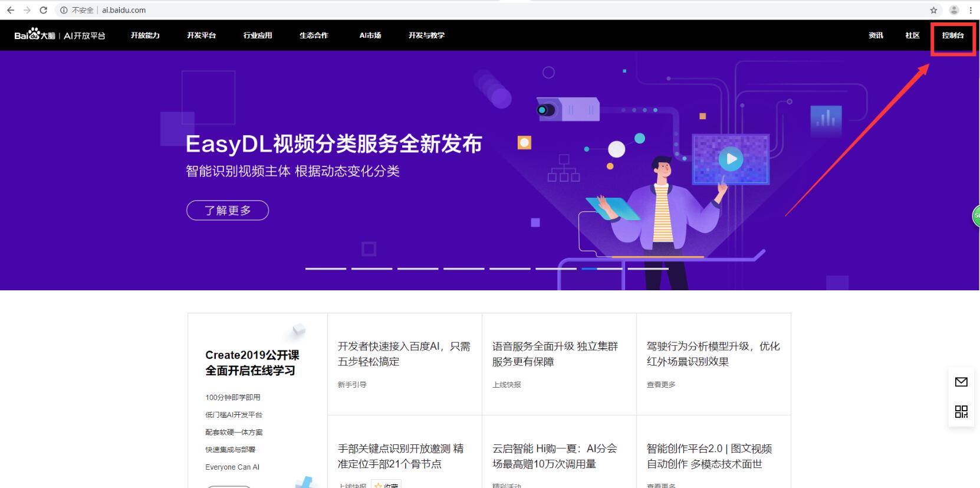This screenshot has height=488, width=980.
Task: Click 上线快报 tag under the 语音服务 card
Action: 507,385
